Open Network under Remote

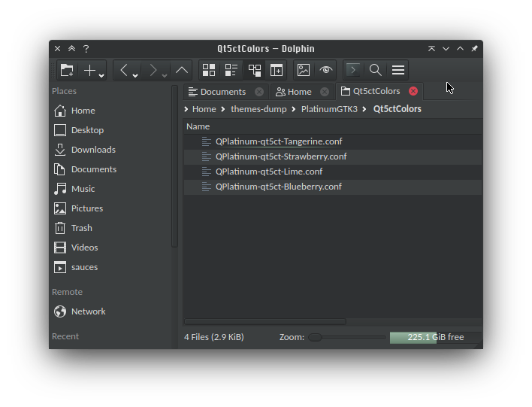click(110, 311)
